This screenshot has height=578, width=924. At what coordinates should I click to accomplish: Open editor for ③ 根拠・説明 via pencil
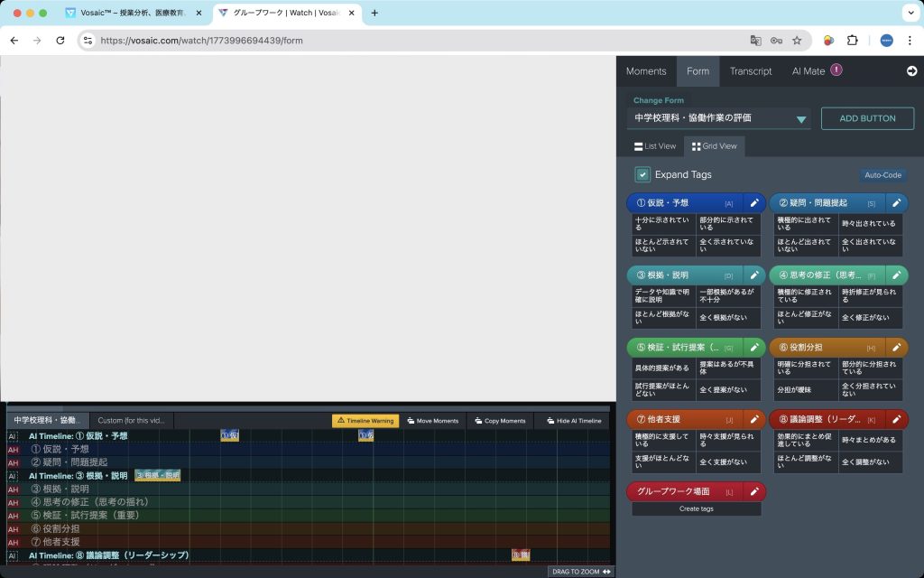(754, 275)
